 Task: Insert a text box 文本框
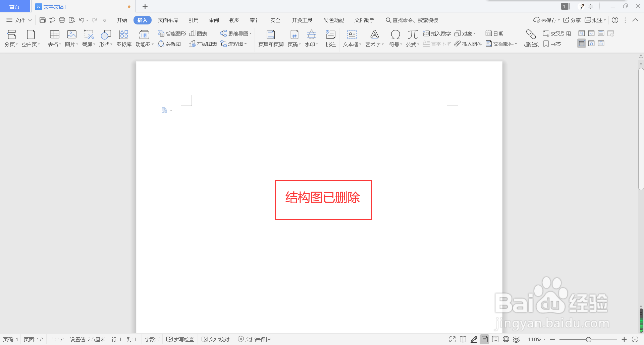click(x=351, y=38)
